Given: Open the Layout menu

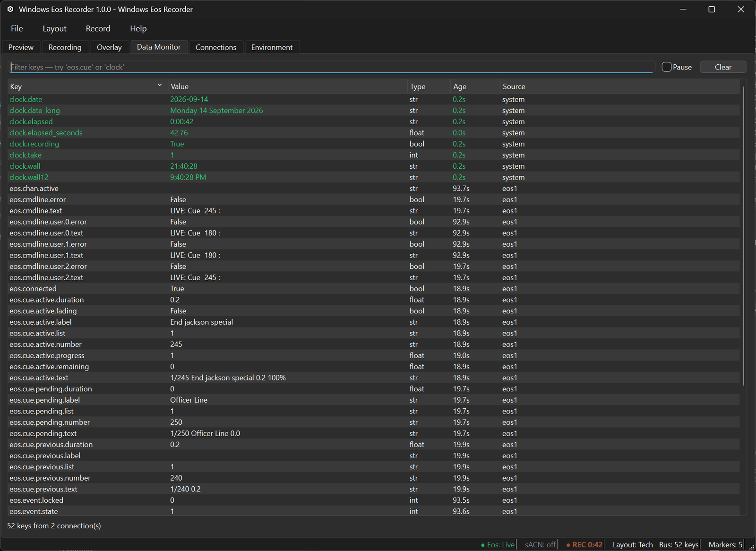Looking at the screenshot, I should (54, 29).
